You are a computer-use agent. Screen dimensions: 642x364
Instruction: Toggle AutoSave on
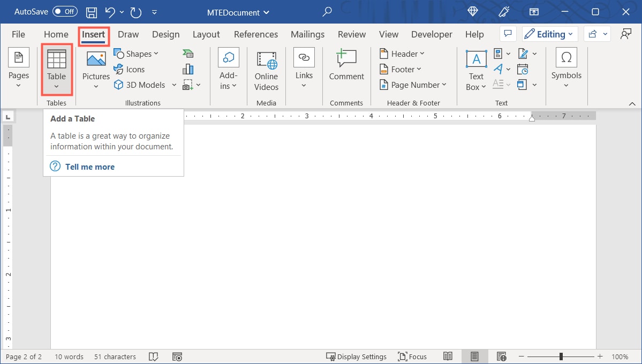[x=64, y=11]
